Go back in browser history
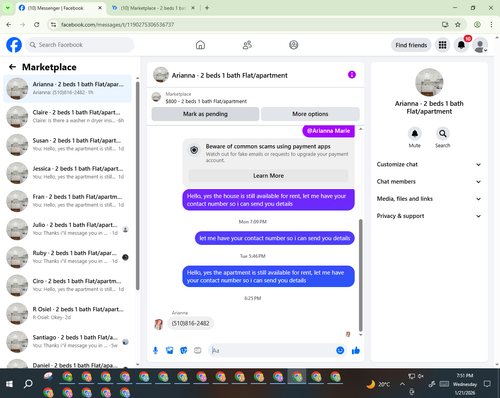The width and height of the screenshot is (500, 398). [x=9, y=25]
